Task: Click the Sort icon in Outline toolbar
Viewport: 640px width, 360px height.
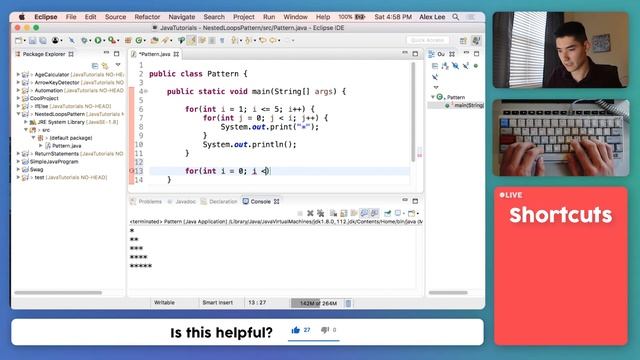Action: pos(445,66)
